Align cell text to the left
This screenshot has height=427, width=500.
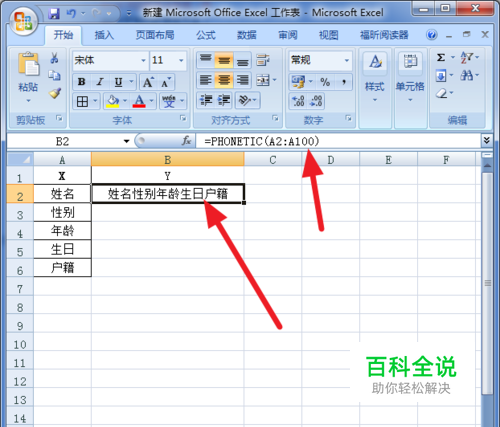click(205, 80)
